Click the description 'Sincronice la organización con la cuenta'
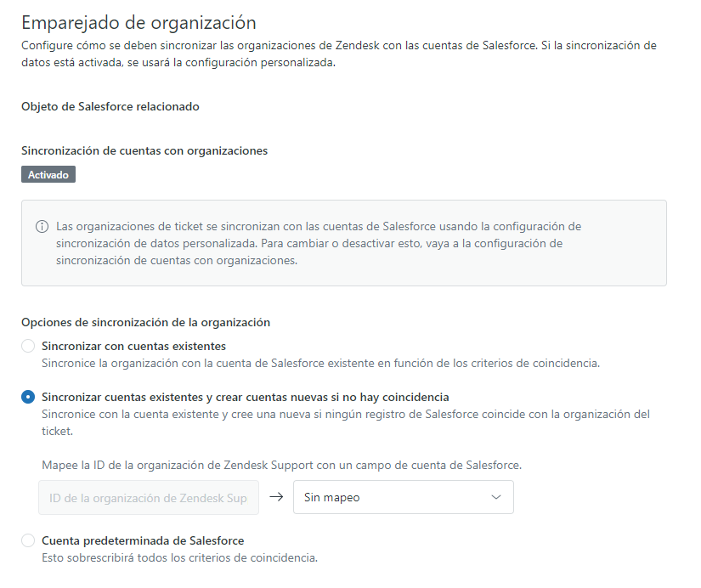The image size is (701, 588). click(320, 363)
